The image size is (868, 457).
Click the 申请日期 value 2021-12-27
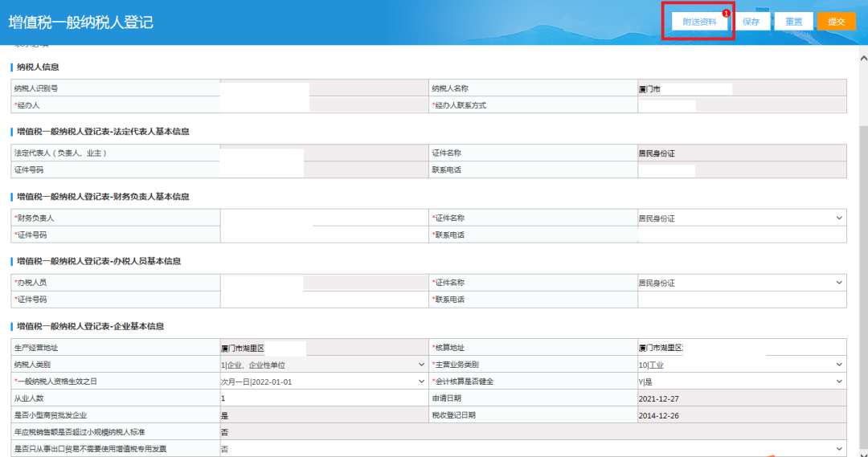click(659, 398)
